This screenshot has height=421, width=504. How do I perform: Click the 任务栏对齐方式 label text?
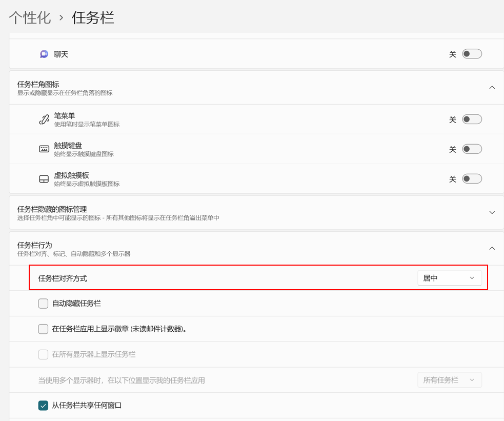[63, 278]
